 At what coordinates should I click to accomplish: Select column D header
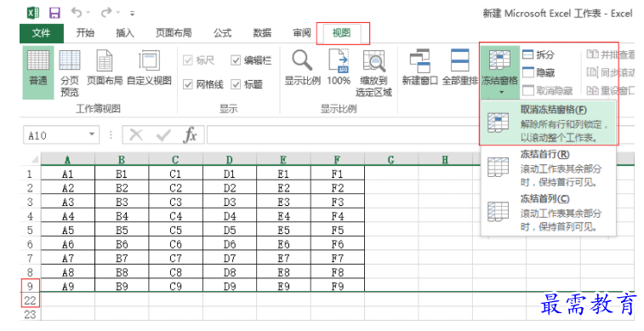click(x=230, y=159)
